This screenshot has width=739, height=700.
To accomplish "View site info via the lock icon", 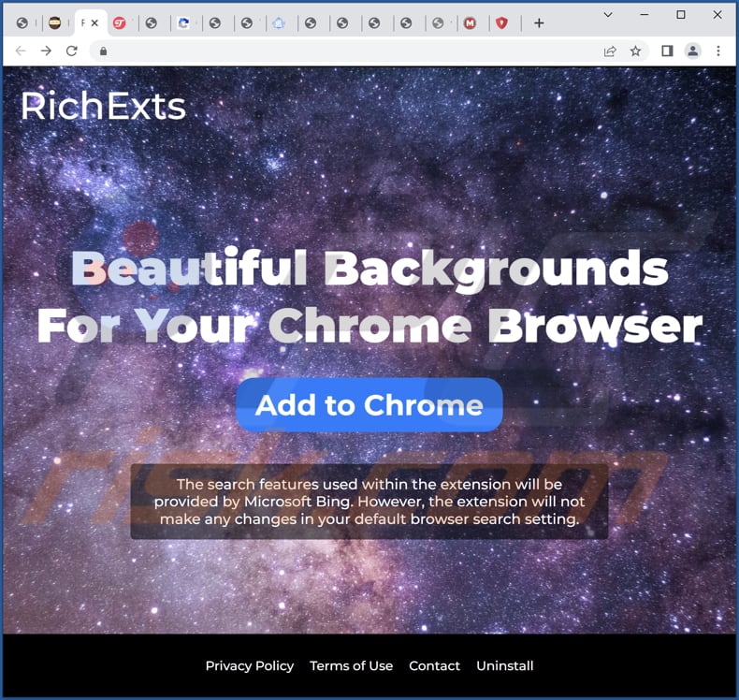I will 103,51.
